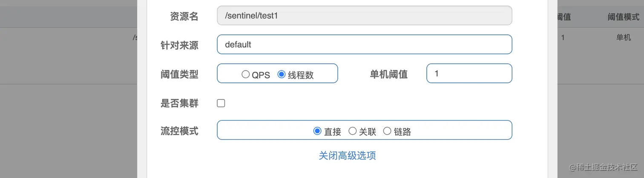Screen dimensions: 644x178
Task: Pick the 链路 flow control radio
Action: click(387, 131)
